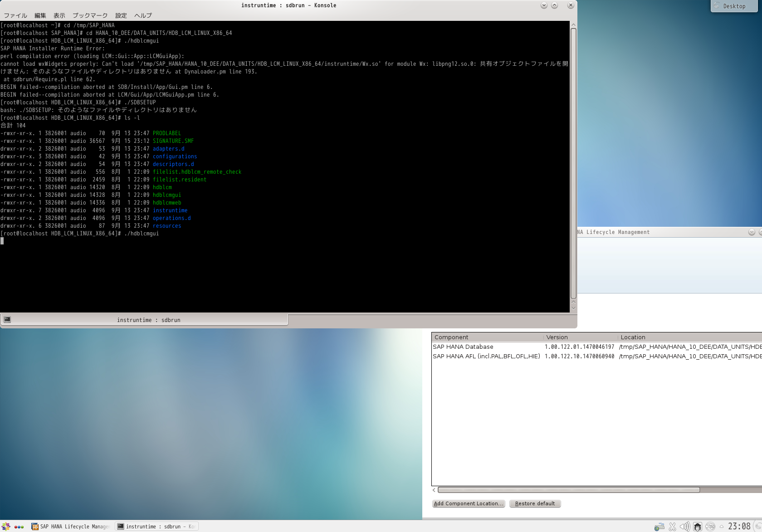Switch to instruntime sdbrun Konsole taskbar entry
Screen dimensions: 762x532
tap(157, 527)
